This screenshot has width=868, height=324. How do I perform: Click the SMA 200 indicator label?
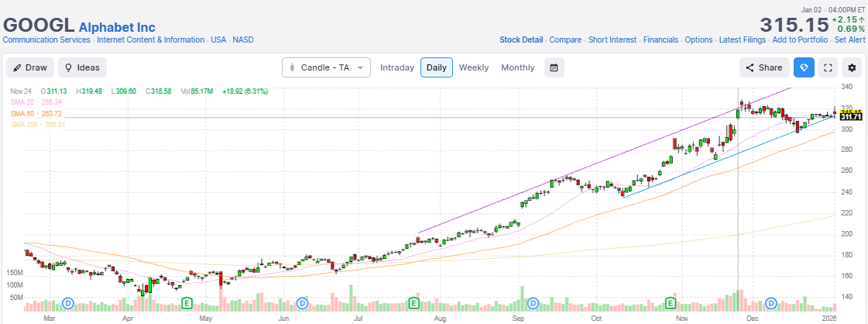[x=38, y=125]
